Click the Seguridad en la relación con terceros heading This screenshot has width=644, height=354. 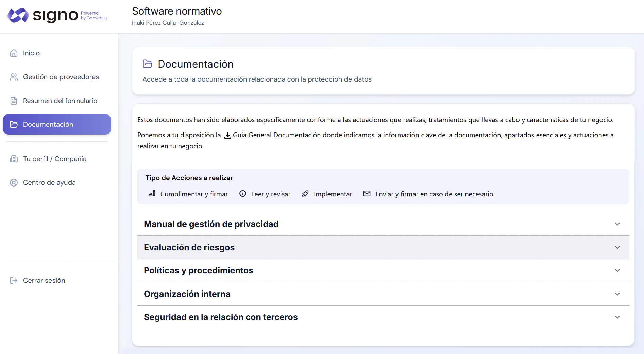[x=221, y=317]
